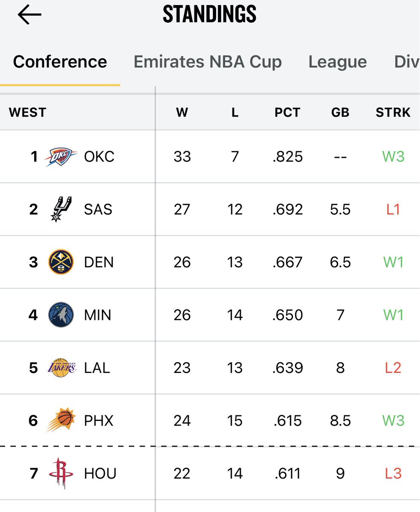Tap the Lakers logo icon

(x=61, y=368)
